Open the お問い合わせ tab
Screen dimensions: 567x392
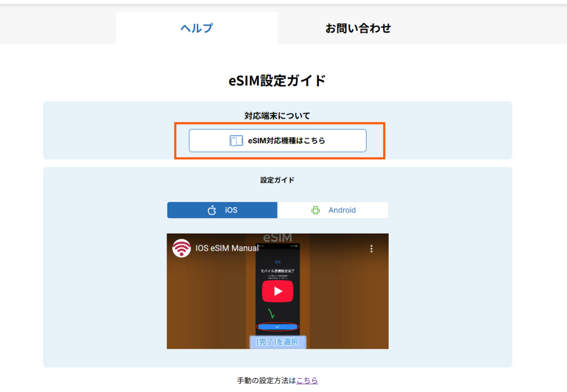tap(358, 28)
